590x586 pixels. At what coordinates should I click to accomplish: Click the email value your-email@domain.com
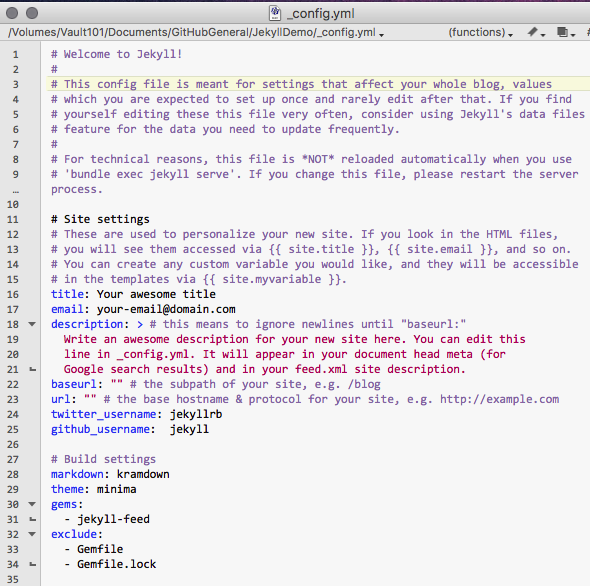click(166, 309)
